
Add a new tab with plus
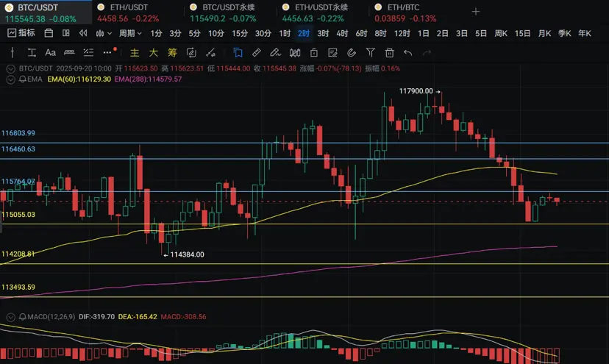476,12
